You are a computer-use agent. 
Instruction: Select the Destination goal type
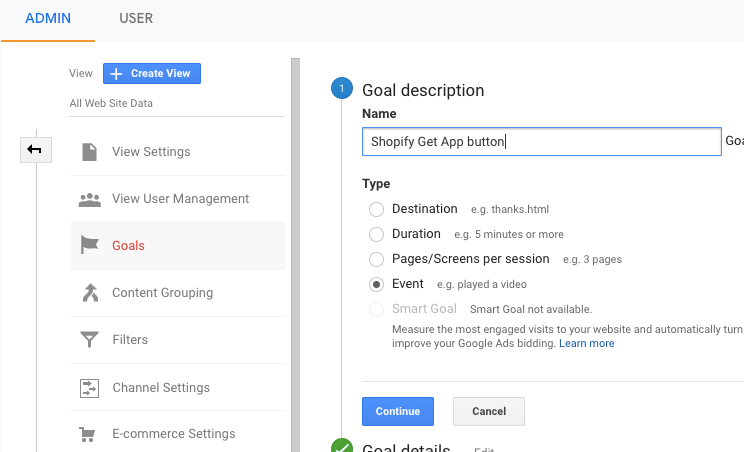[x=376, y=209]
